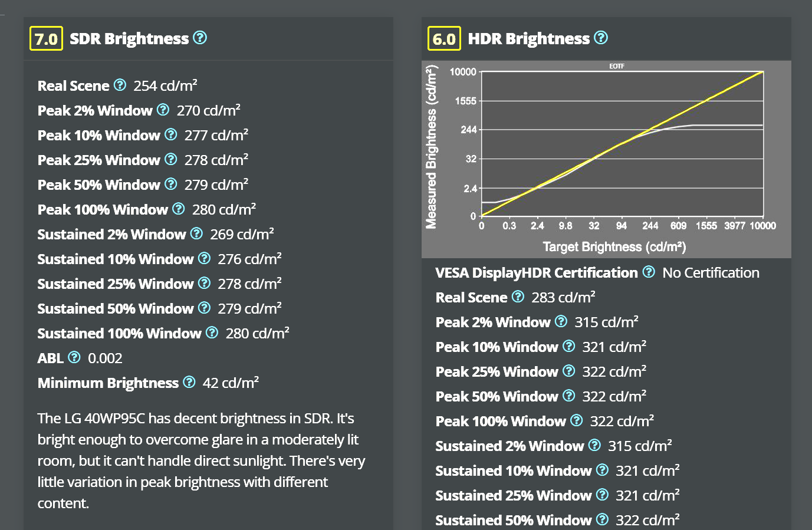The image size is (812, 530).
Task: Click the SDR Brightness heading text
Action: [x=129, y=39]
